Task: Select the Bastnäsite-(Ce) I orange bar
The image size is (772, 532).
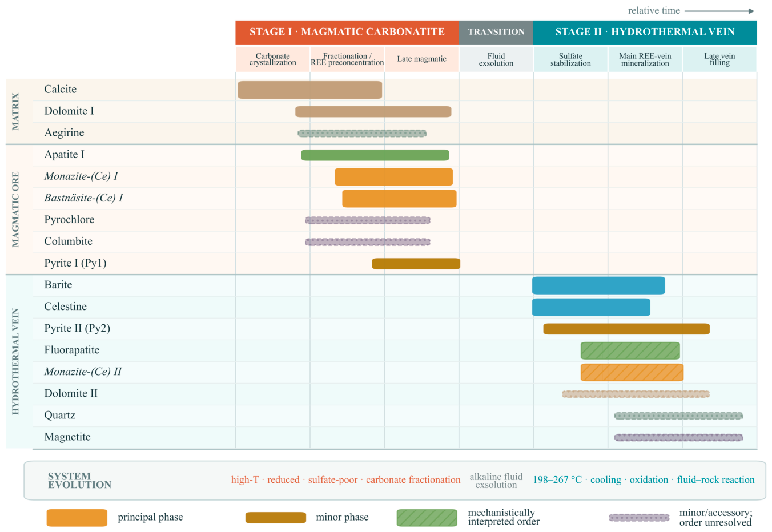Action: pyautogui.click(x=400, y=199)
